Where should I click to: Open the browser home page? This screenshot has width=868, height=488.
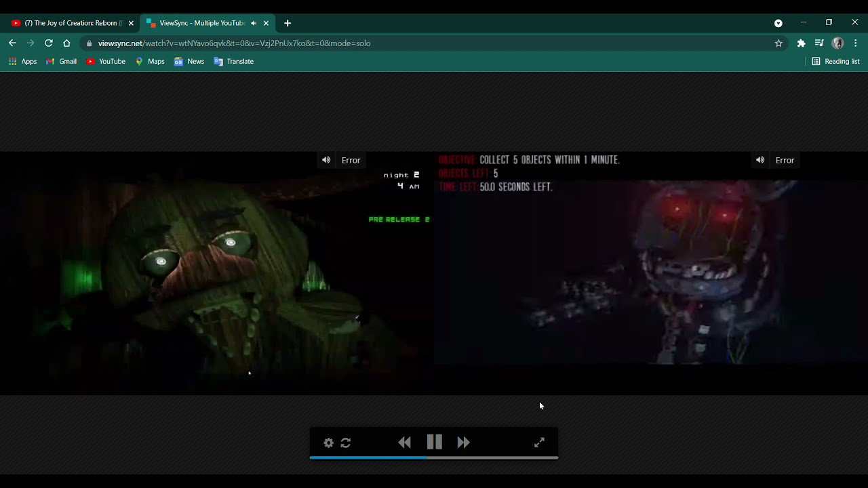tap(66, 43)
